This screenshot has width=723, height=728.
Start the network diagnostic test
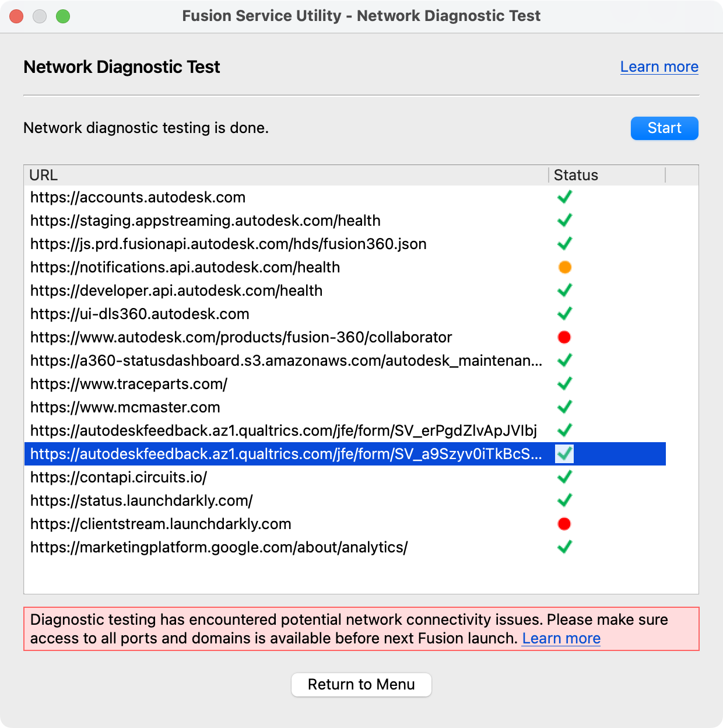click(x=665, y=128)
